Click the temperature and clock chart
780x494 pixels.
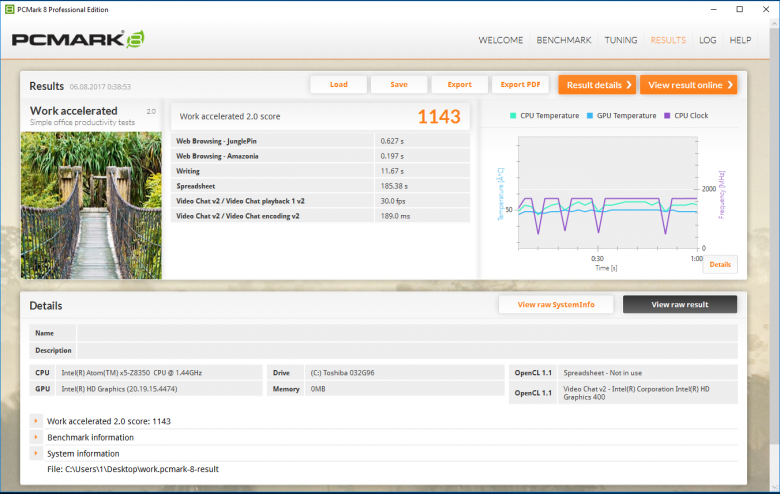click(x=608, y=193)
